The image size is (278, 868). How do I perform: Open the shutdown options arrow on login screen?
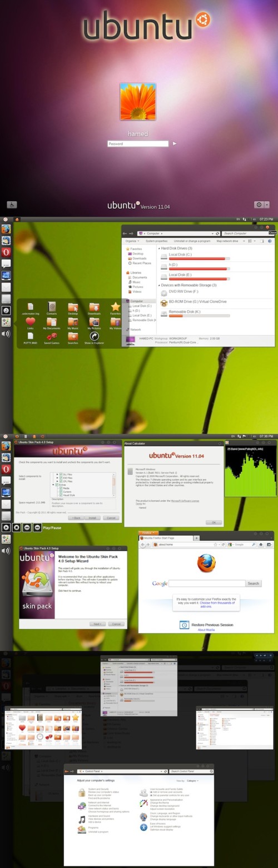coord(267,204)
